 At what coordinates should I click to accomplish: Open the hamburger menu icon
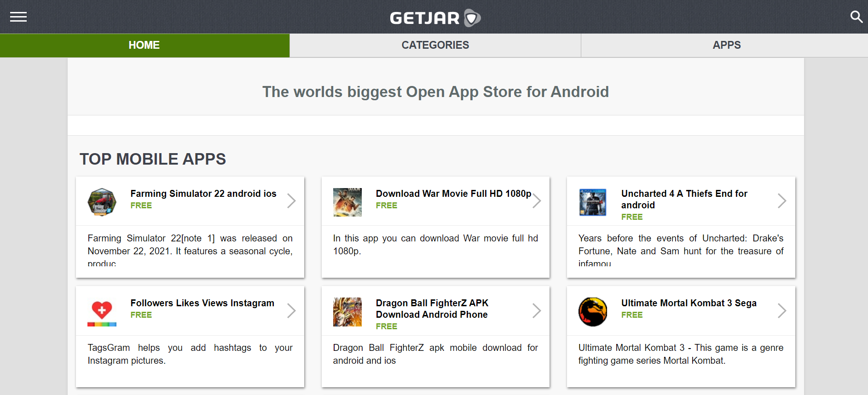[x=18, y=17]
